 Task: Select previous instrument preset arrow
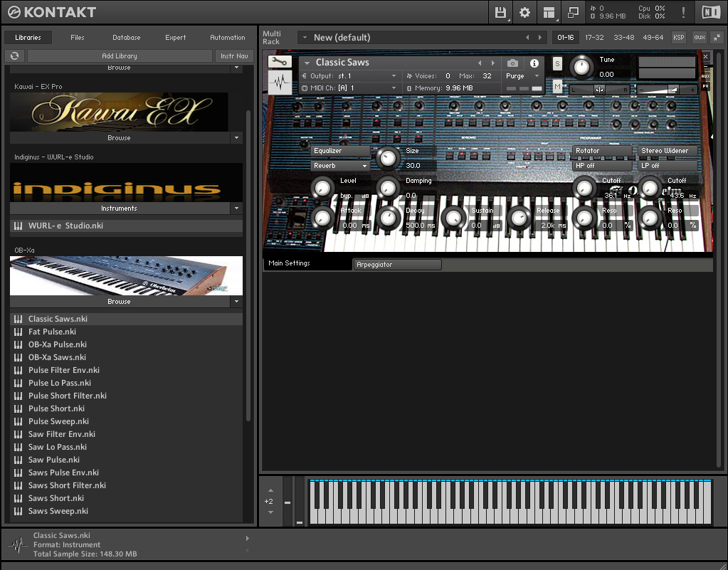[480, 63]
